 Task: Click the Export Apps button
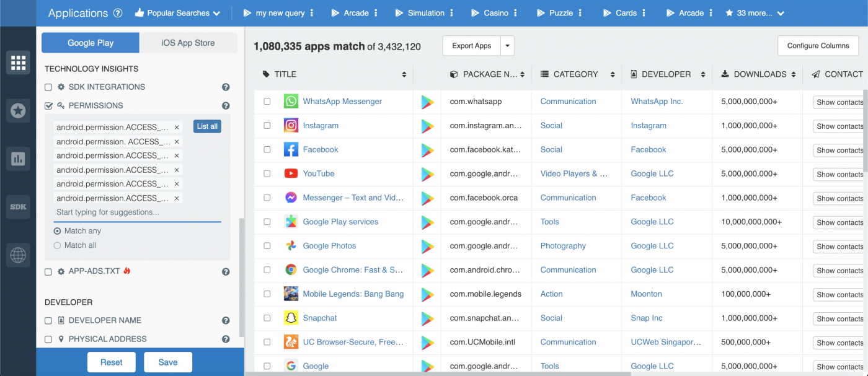472,46
